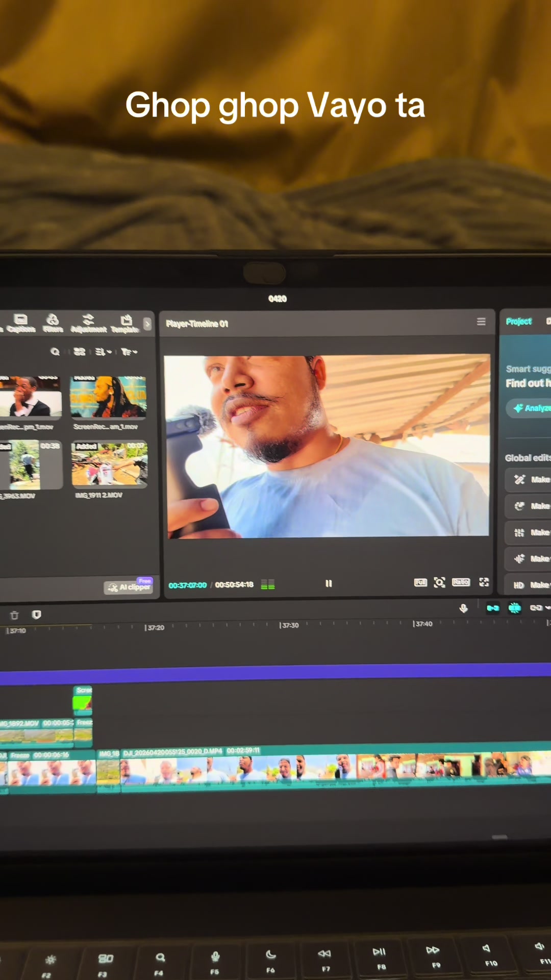Select the purple adjustment track bar
The width and height of the screenshot is (551, 980).
[275, 674]
